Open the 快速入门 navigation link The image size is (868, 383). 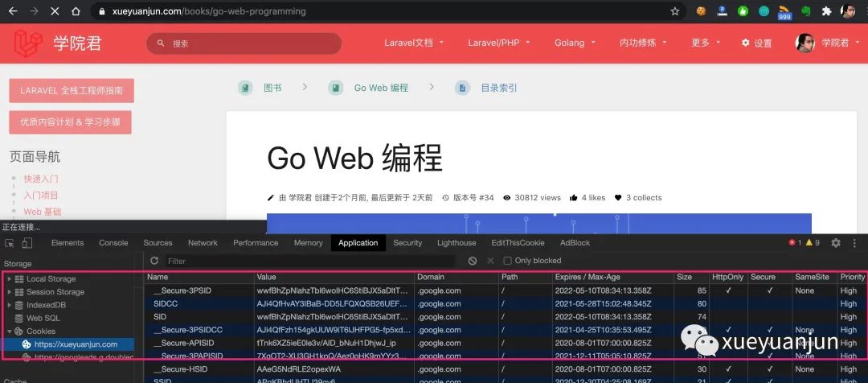[x=41, y=179]
